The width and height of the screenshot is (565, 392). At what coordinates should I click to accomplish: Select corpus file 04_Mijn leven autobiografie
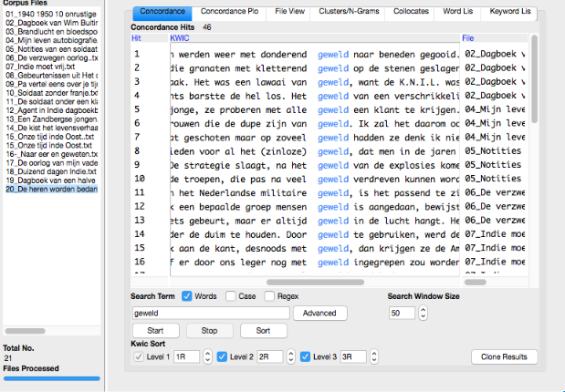(51, 40)
